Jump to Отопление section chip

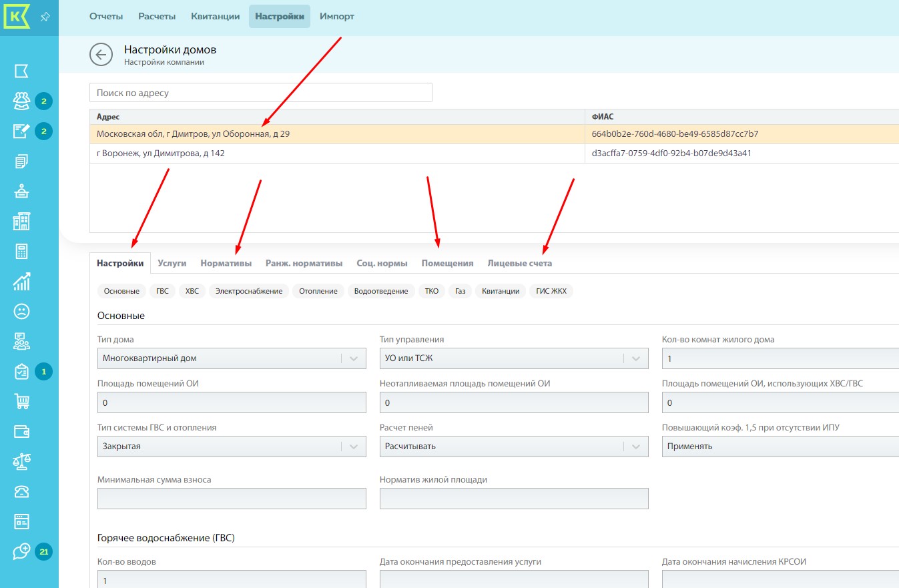[318, 291]
